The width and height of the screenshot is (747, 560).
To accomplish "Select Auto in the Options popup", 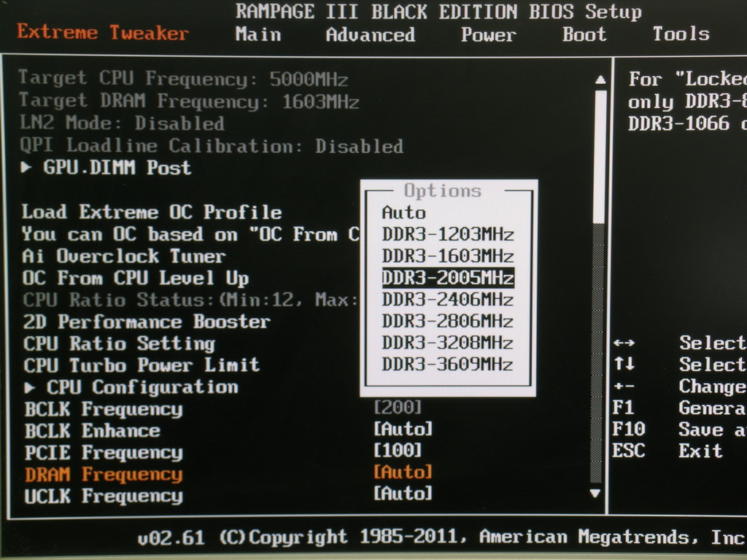I will point(403,212).
